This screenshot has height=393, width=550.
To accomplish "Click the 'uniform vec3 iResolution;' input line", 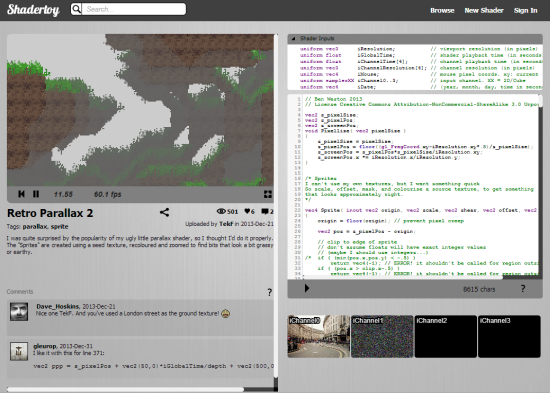I will click(347, 49).
